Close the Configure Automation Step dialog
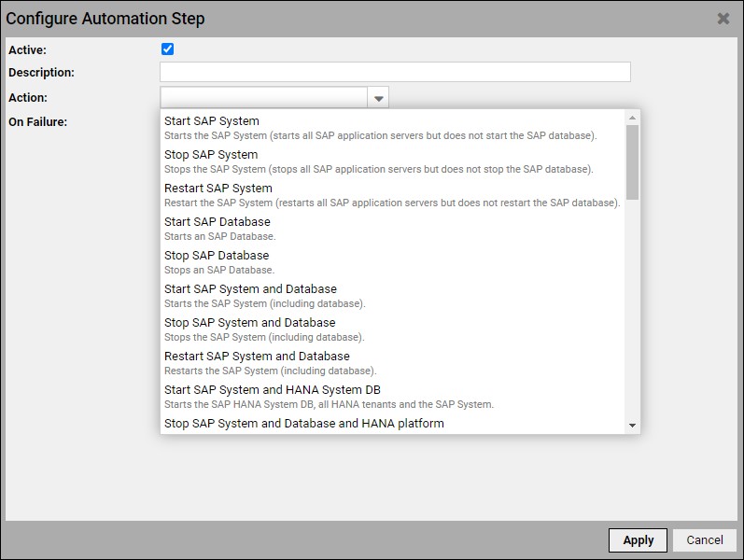The height and width of the screenshot is (560, 744). [x=723, y=19]
